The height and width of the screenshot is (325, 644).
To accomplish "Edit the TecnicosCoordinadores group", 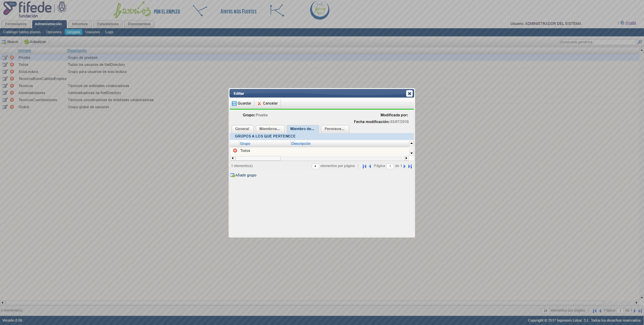I will point(5,100).
